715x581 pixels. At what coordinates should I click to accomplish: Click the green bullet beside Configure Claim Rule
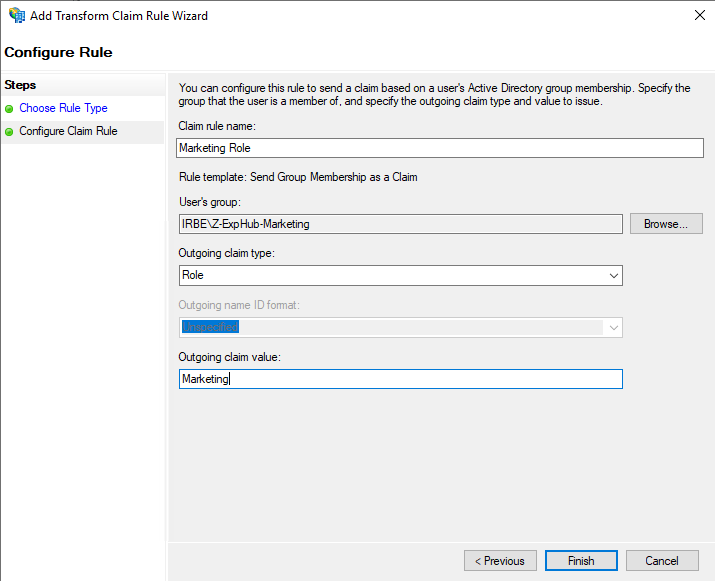[x=9, y=132]
